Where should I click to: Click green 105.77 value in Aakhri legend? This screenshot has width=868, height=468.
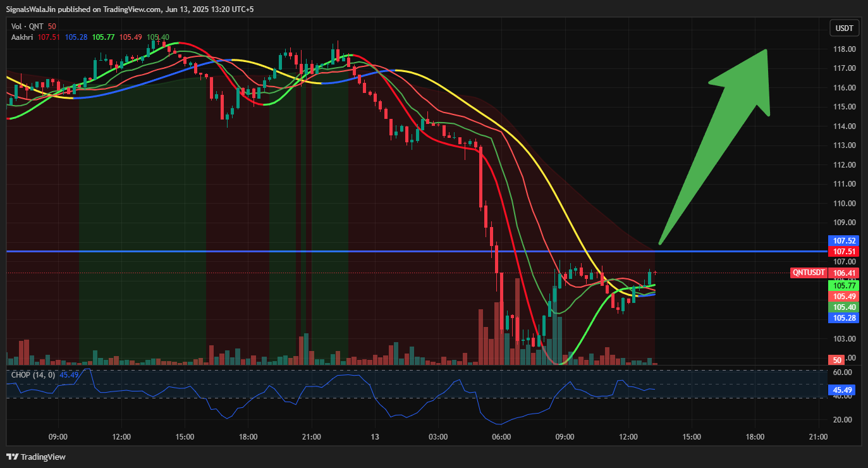(103, 37)
